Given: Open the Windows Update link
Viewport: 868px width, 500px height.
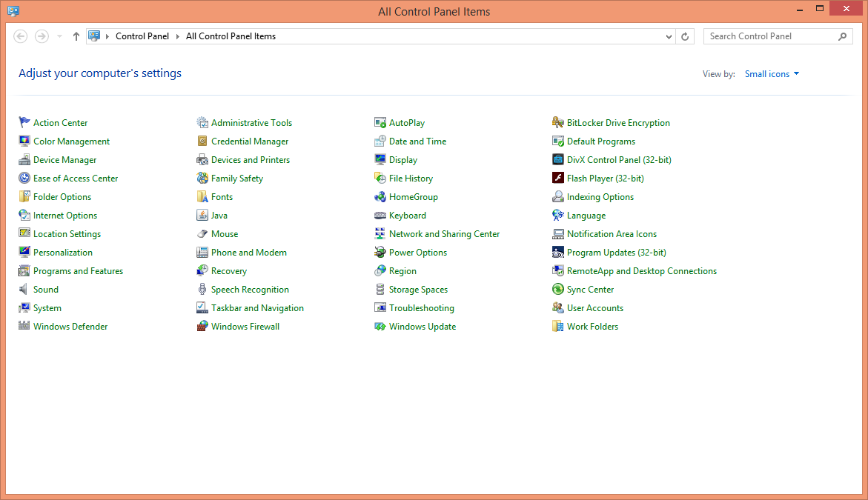Looking at the screenshot, I should point(423,326).
